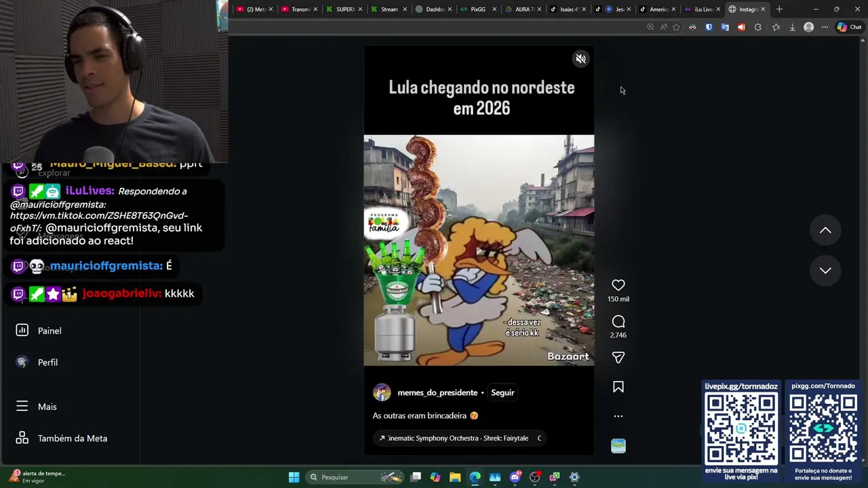The image size is (868, 488).
Task: Close the Instagram browser tab
Action: pyautogui.click(x=763, y=9)
